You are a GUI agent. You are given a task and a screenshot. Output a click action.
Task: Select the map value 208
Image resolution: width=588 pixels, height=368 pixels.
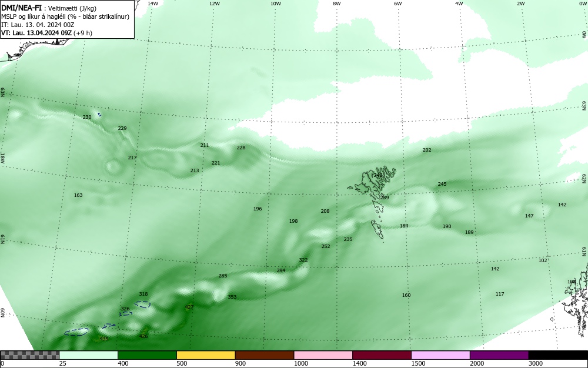325,211
